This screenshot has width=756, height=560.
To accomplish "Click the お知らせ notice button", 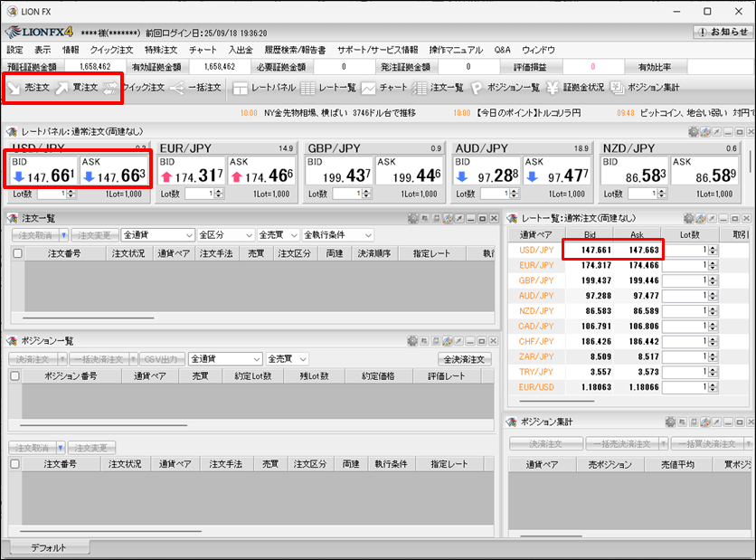I will point(723,32).
